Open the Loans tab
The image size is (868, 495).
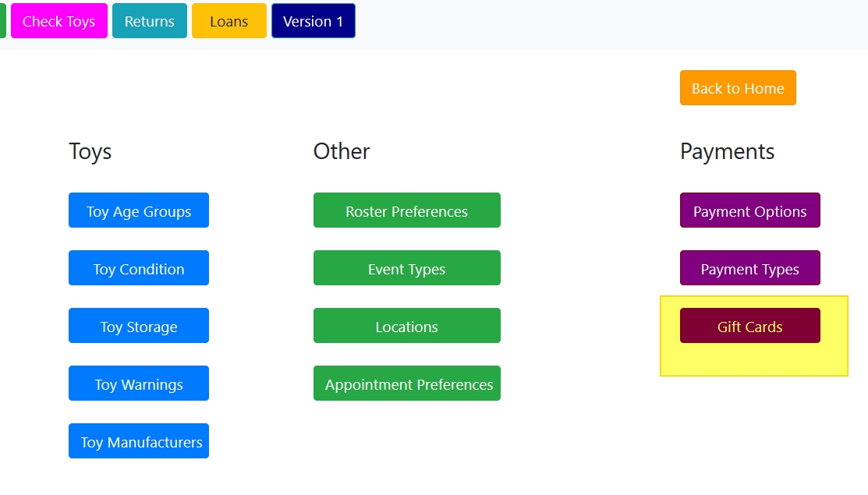pyautogui.click(x=229, y=21)
